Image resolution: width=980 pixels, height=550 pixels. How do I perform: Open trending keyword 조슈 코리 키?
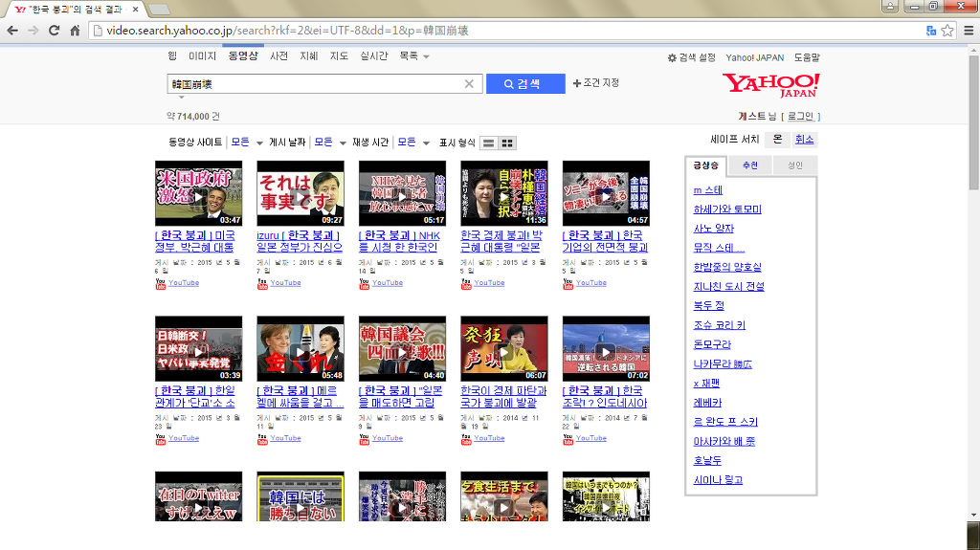[720, 325]
